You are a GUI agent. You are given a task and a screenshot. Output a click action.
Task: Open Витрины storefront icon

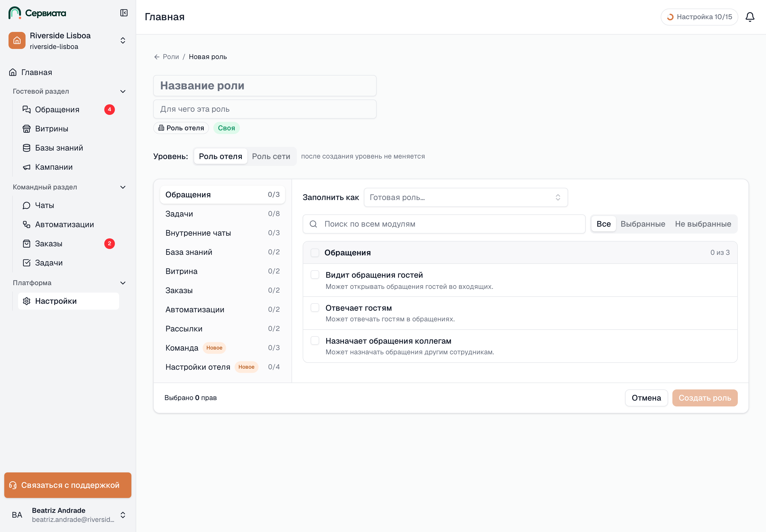click(x=27, y=129)
